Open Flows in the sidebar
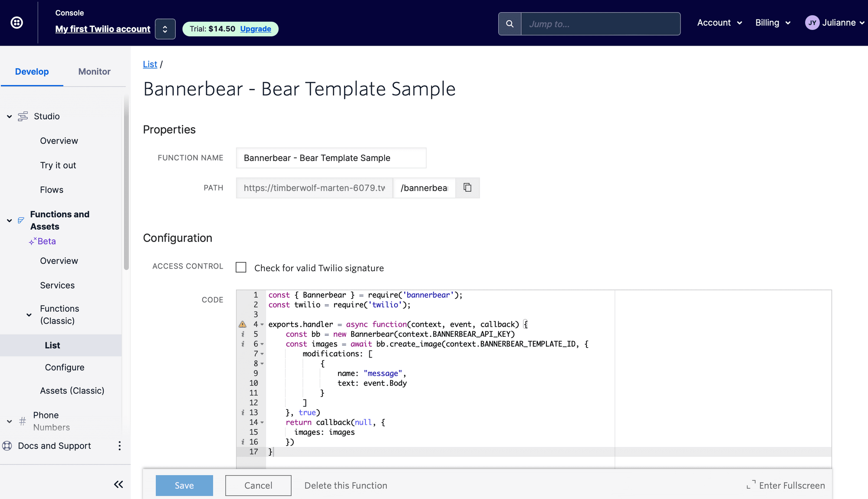 coord(52,190)
